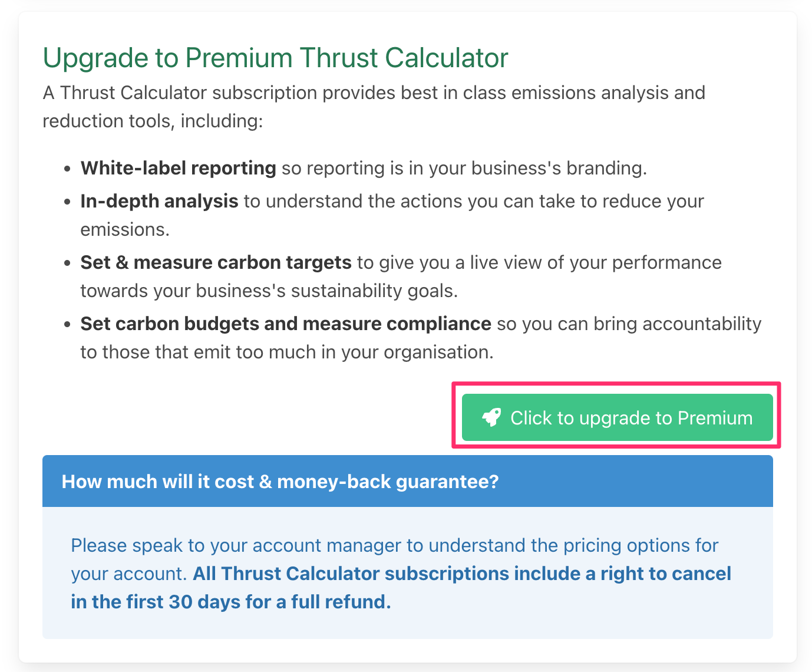Screen dimensions: 812x672
Task: Click the 'to those that emit too much' line
Action: pos(286,352)
